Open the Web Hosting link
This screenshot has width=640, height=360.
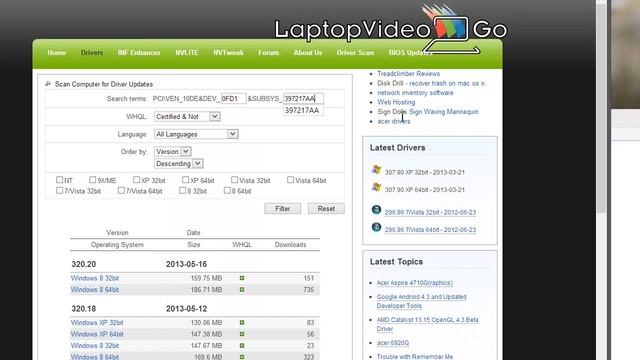[396, 102]
